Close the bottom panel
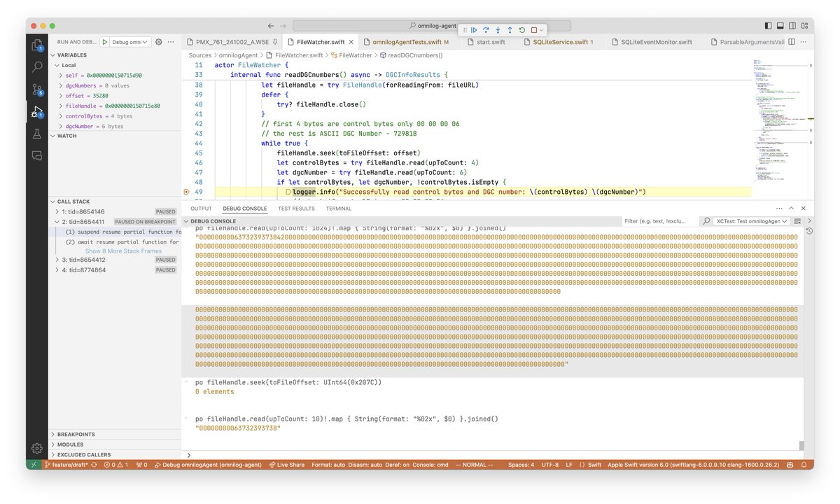The width and height of the screenshot is (840, 504). point(804,208)
